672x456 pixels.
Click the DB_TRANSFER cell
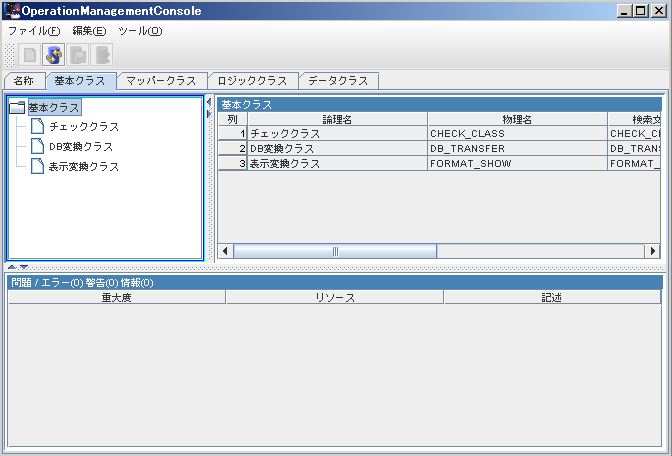coord(517,148)
